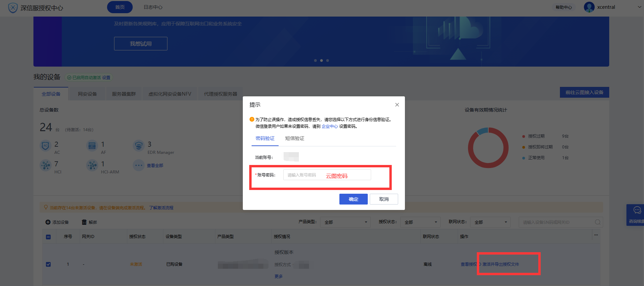Open the 日志中心 navigation item

click(x=153, y=7)
